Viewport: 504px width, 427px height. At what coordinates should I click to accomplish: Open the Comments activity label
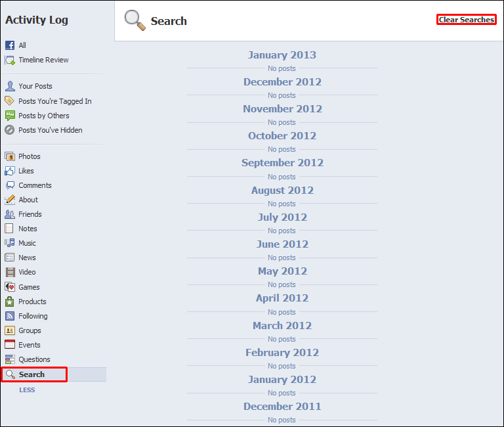[x=35, y=185]
